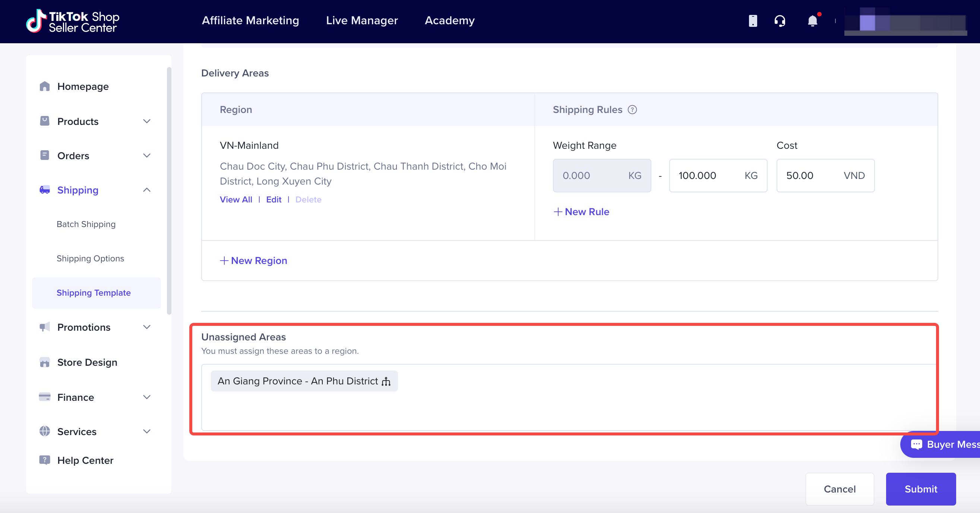Click the Products bag icon
This screenshot has height=513, width=980.
click(44, 121)
